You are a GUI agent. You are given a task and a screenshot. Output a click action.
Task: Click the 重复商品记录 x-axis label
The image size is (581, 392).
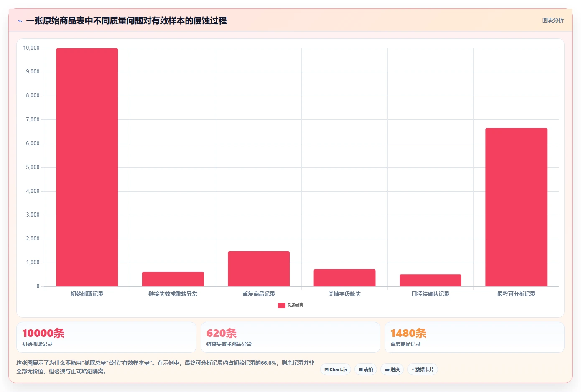[x=259, y=294]
